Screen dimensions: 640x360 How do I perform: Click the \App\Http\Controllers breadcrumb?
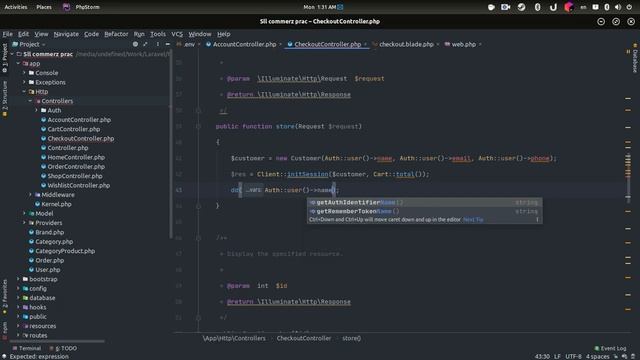coord(234,338)
